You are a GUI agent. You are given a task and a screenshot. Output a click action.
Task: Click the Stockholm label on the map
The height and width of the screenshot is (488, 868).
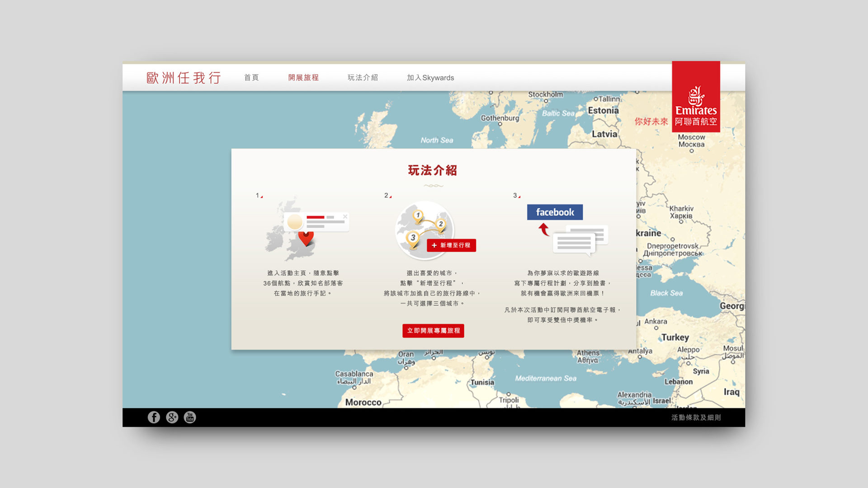pos(546,94)
